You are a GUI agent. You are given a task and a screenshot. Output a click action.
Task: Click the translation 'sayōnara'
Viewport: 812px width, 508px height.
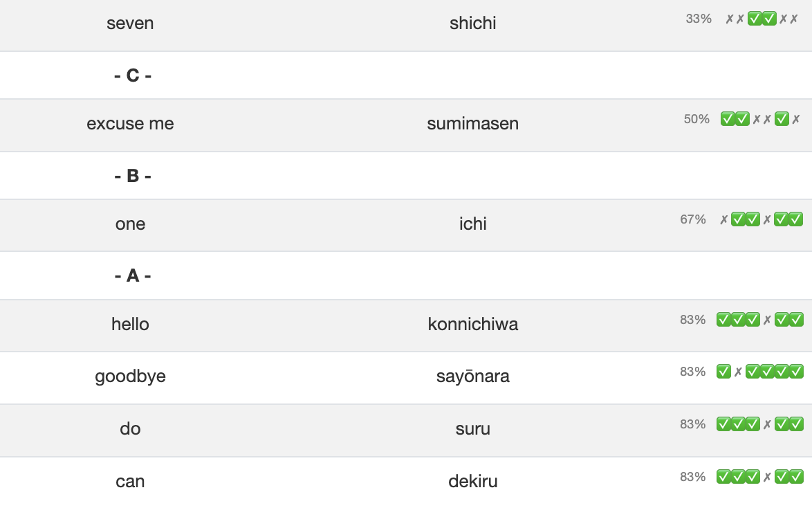(x=472, y=377)
